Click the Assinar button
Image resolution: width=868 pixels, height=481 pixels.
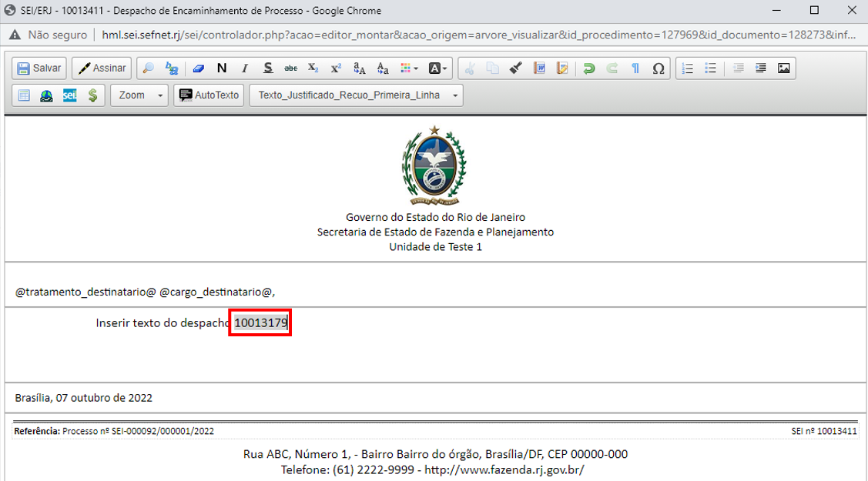(x=102, y=68)
